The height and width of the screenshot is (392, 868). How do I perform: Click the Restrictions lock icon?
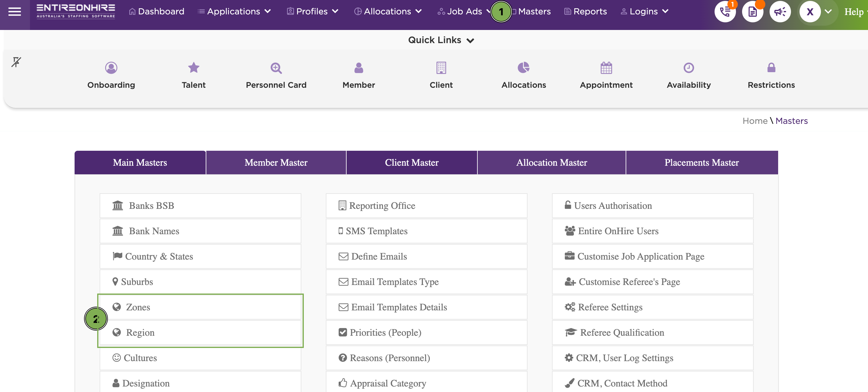(771, 68)
